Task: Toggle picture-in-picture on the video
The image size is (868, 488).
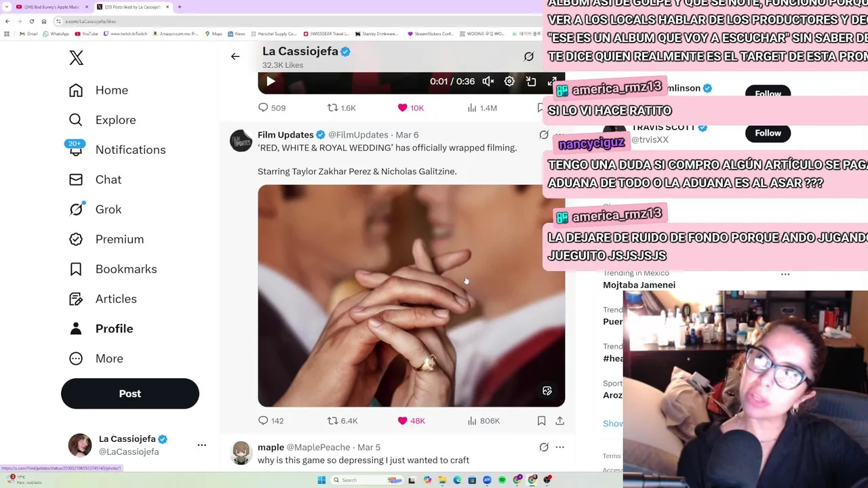Action: (x=531, y=82)
